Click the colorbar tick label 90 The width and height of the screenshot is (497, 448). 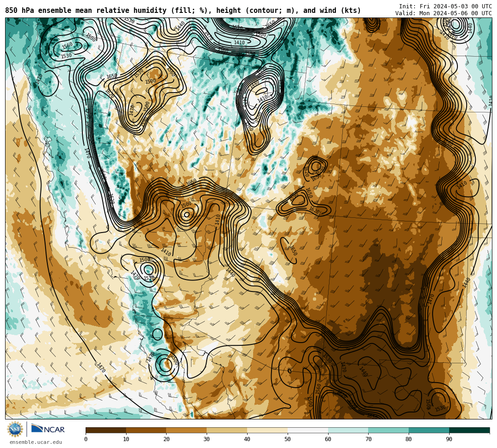(449, 439)
